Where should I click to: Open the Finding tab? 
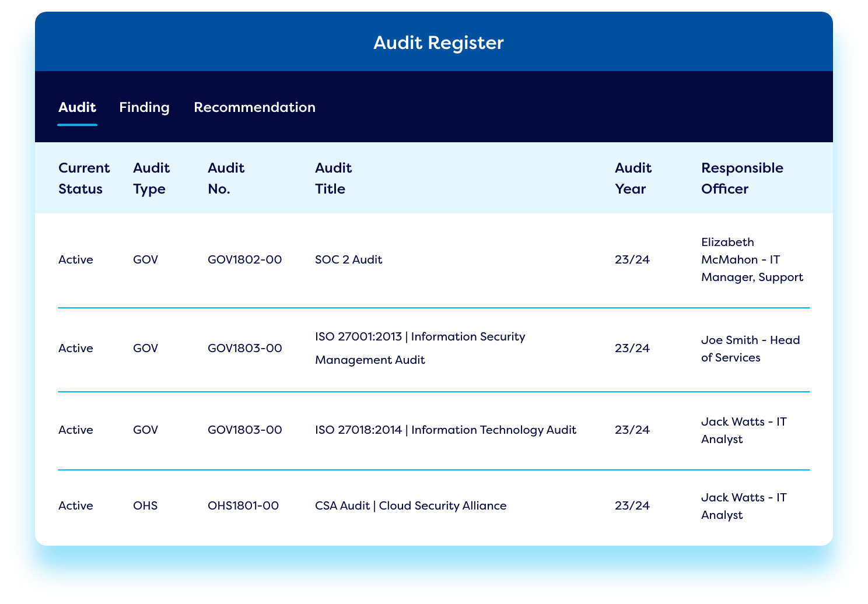coord(145,107)
